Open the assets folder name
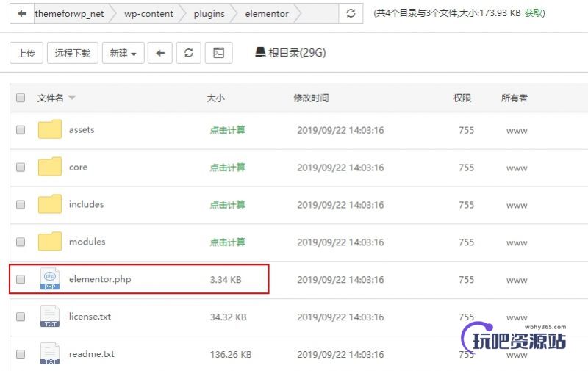 [82, 129]
